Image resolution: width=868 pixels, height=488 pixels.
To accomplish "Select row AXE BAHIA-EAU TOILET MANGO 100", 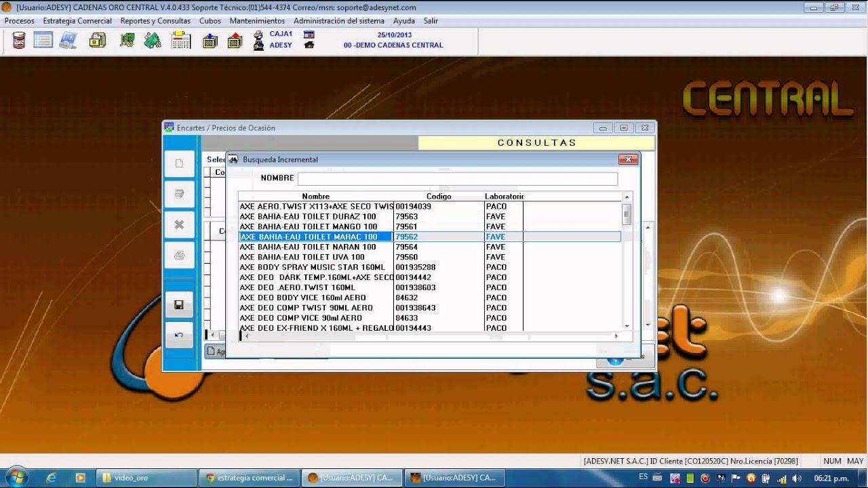I will [430, 226].
